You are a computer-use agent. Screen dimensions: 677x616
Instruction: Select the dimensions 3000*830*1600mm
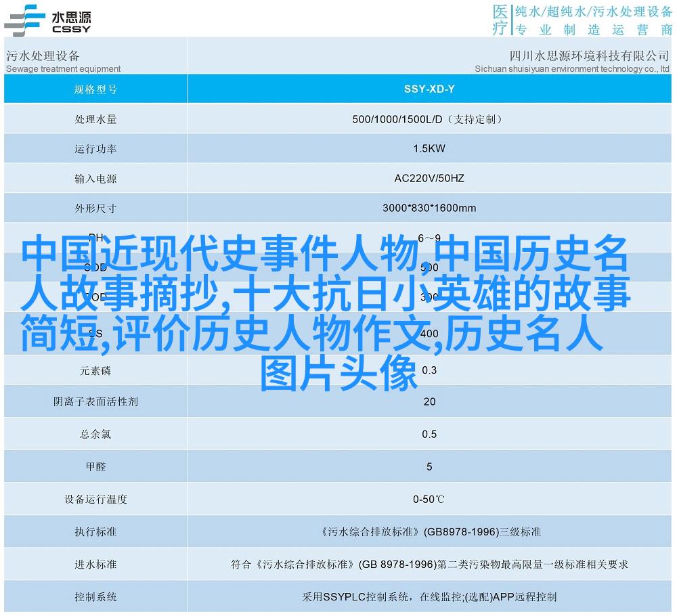click(429, 208)
